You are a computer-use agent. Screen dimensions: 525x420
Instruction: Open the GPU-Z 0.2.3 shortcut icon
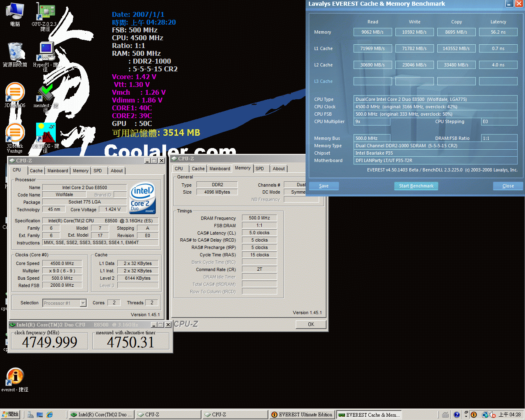click(45, 16)
